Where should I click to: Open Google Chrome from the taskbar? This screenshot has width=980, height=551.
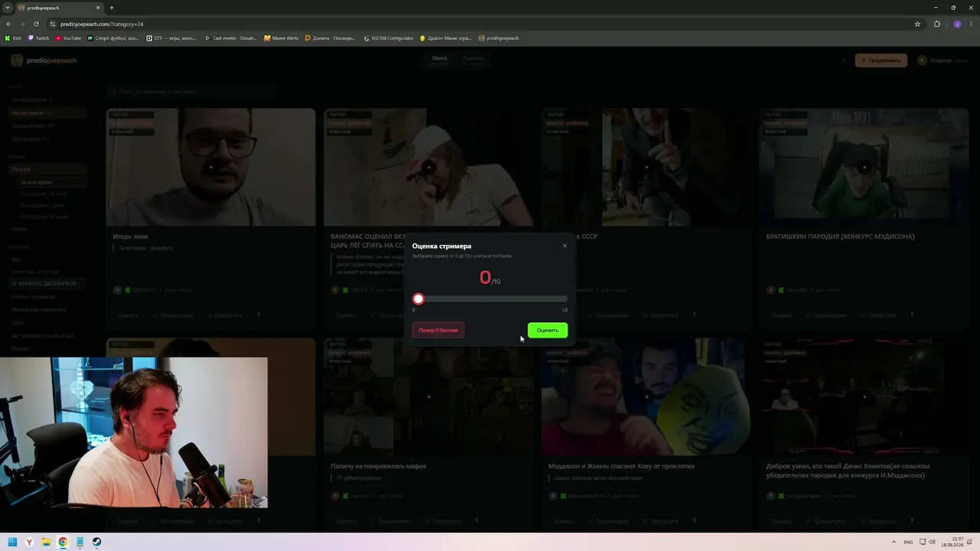point(63,542)
